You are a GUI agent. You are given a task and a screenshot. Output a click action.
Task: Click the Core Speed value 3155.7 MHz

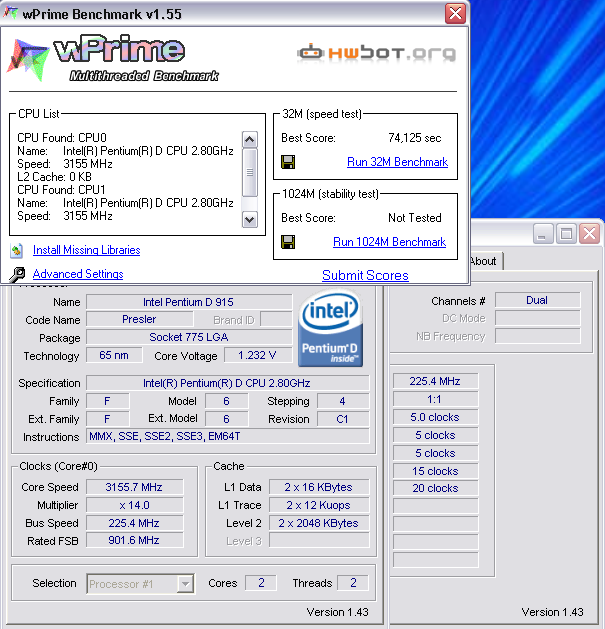[x=134, y=487]
